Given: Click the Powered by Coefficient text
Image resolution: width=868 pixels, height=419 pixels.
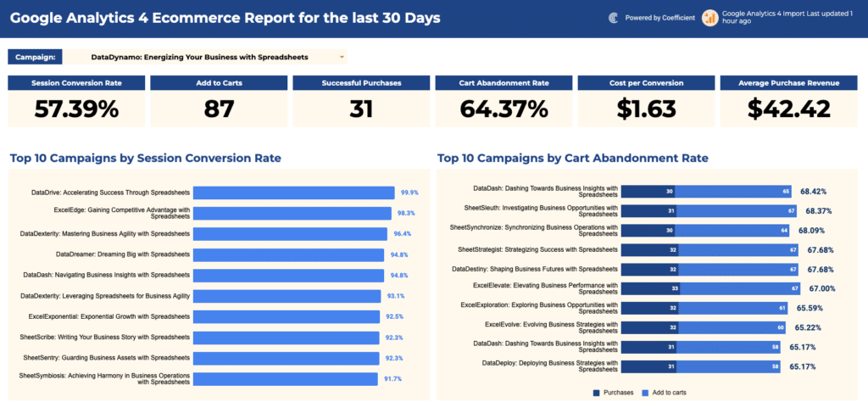Looking at the screenshot, I should [659, 18].
